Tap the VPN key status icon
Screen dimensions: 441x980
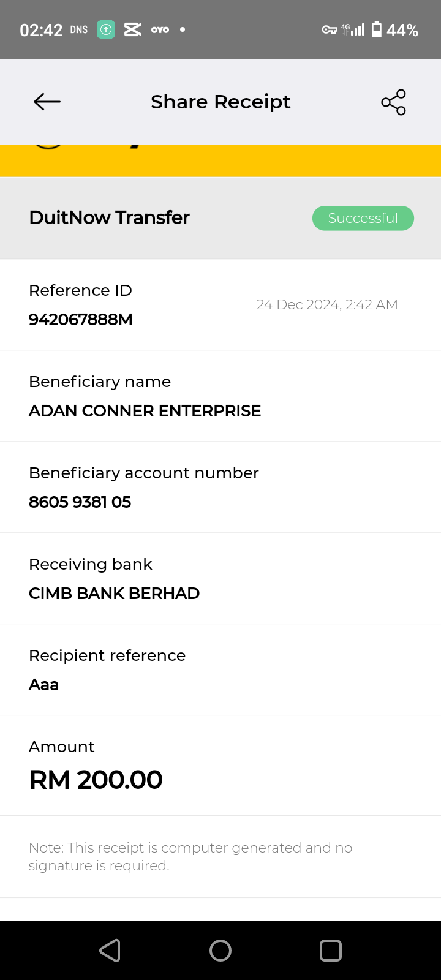[329, 29]
